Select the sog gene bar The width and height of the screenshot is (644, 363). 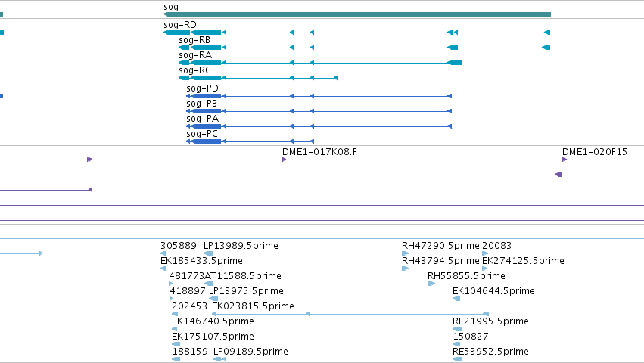pyautogui.click(x=357, y=14)
